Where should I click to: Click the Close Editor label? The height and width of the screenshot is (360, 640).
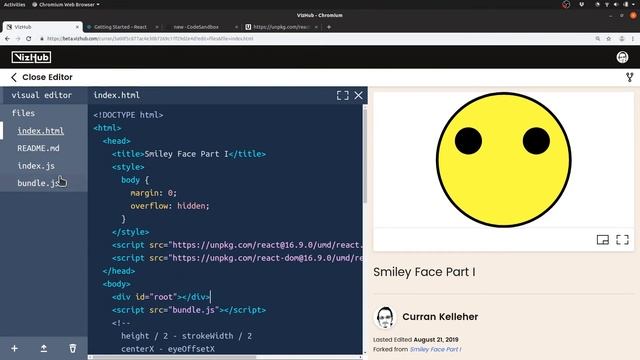(47, 77)
